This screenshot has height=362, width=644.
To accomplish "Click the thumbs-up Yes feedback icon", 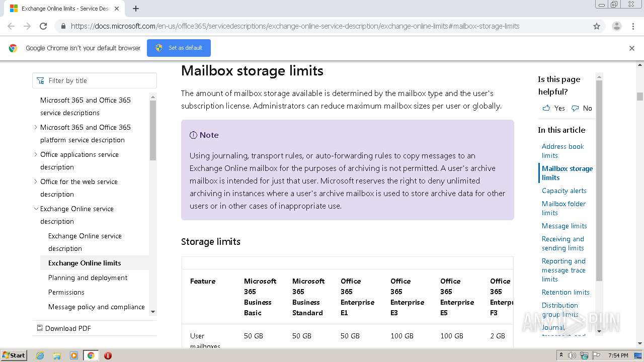I will point(546,108).
